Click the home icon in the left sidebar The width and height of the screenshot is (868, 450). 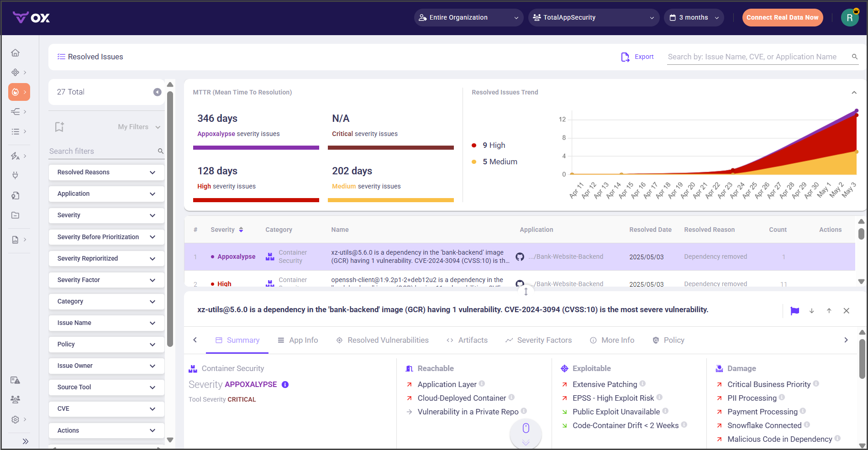coord(15,53)
